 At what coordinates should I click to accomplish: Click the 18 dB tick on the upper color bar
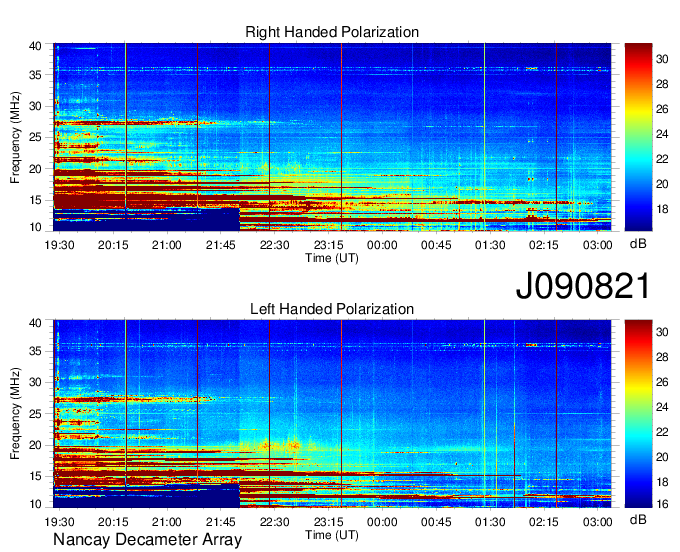tap(662, 209)
